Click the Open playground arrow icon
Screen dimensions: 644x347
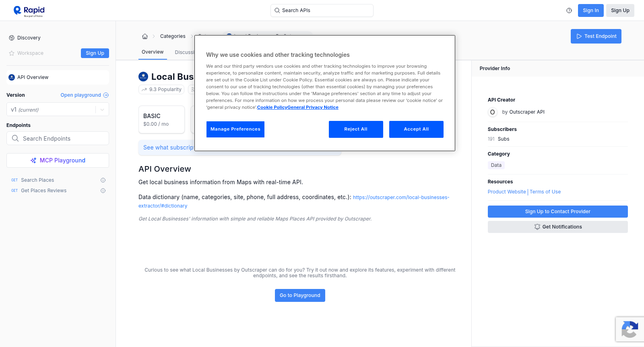click(x=106, y=95)
